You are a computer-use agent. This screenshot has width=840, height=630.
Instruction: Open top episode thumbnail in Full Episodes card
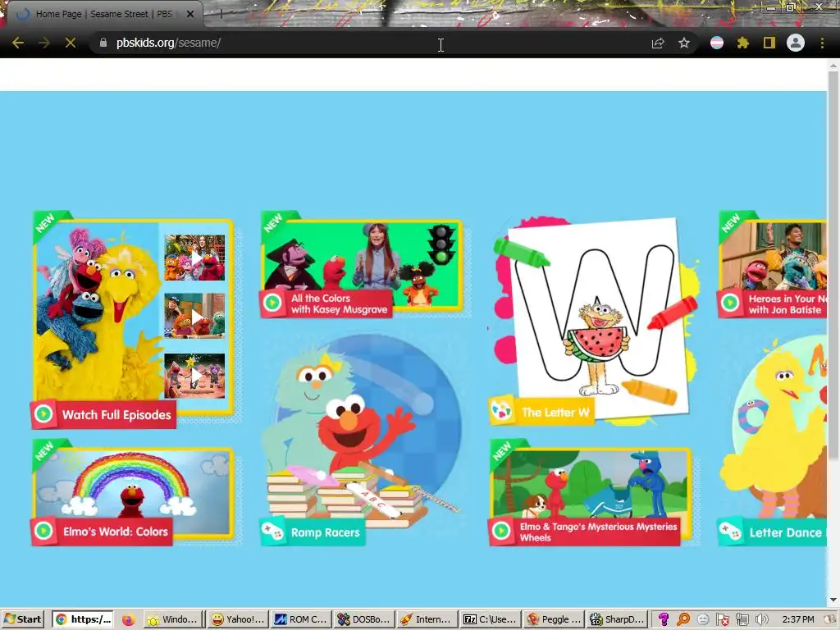(x=194, y=258)
